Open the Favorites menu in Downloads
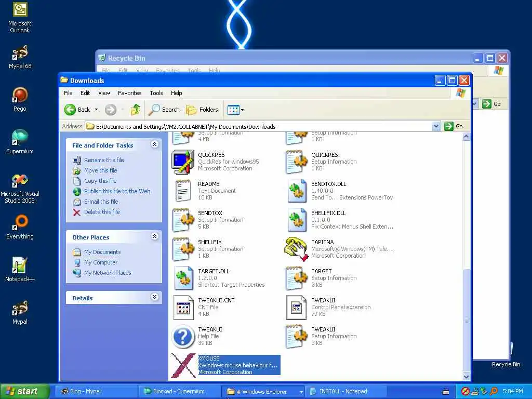This screenshot has height=399, width=532. click(x=129, y=93)
